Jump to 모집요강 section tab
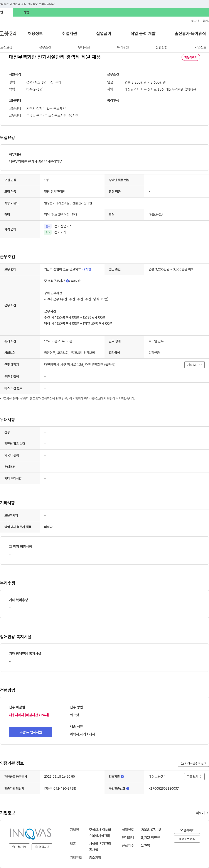 click(x=6, y=47)
